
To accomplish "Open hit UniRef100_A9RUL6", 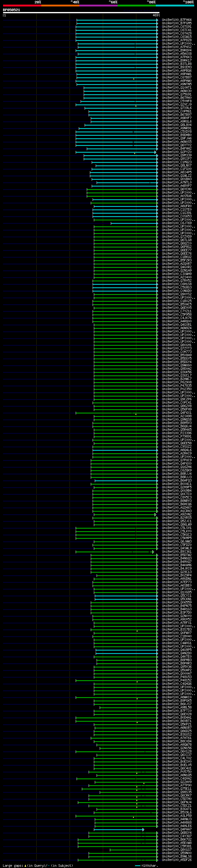I will 176,121.
